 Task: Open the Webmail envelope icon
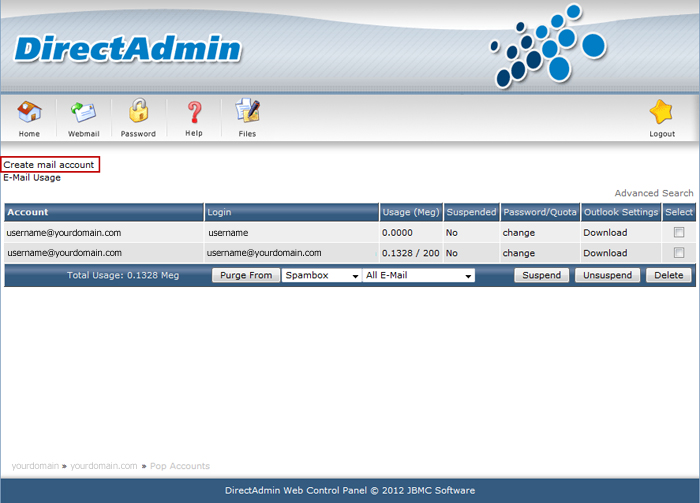(x=83, y=112)
